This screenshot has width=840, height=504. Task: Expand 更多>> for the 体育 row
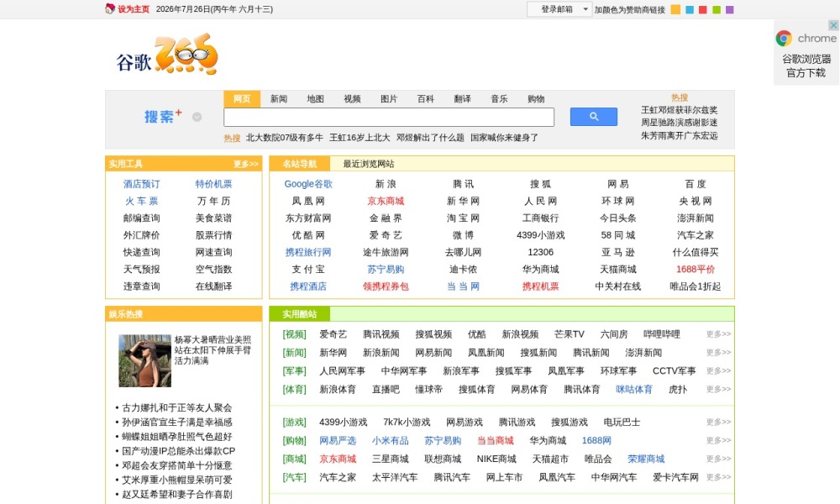click(718, 390)
